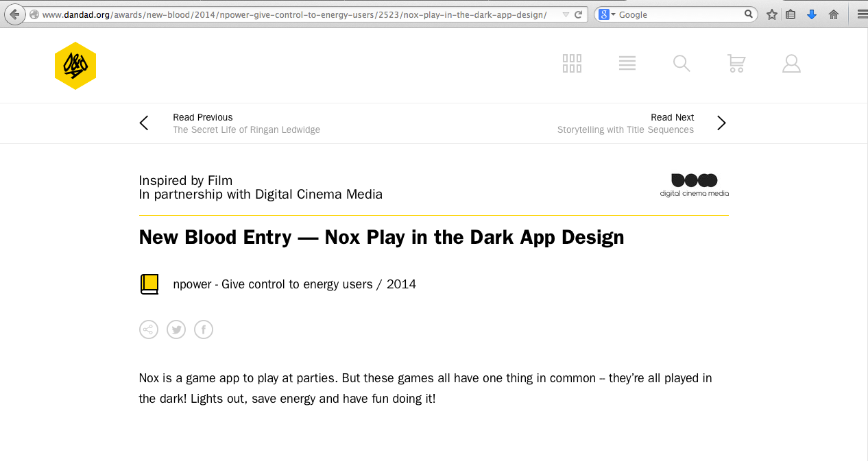Screen dimensions: 868x461
Task: Share on Twitter via bird icon
Action: [x=176, y=330]
